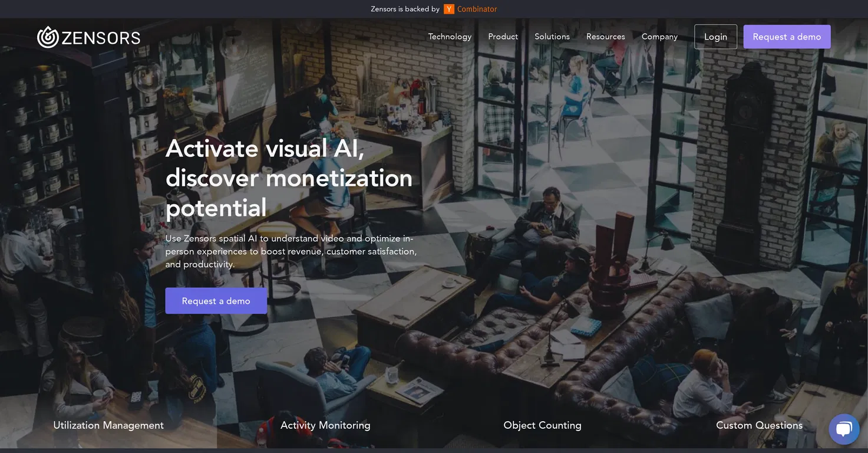Image resolution: width=868 pixels, height=453 pixels.
Task: Select the Object Counting tab
Action: click(542, 425)
